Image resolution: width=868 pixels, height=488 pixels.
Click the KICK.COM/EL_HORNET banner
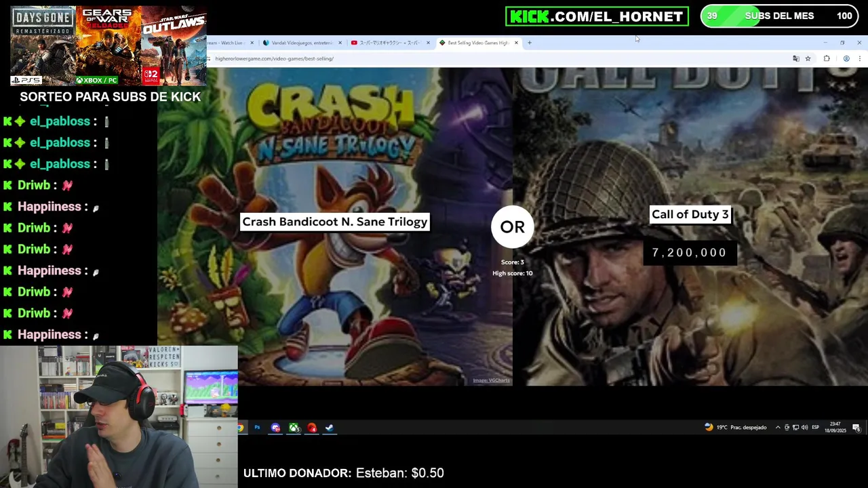597,16
